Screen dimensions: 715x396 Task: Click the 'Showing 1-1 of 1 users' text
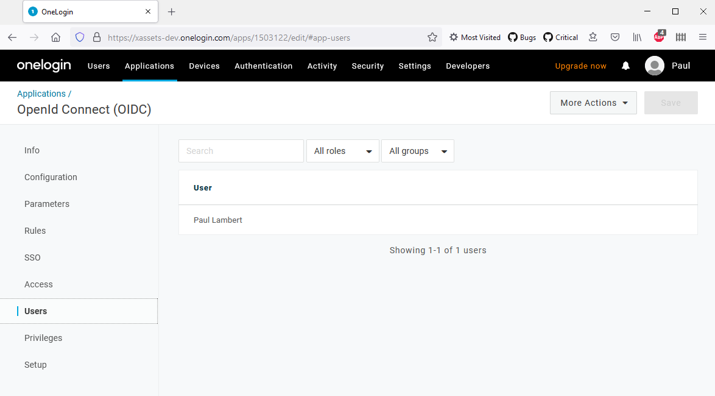coord(438,250)
